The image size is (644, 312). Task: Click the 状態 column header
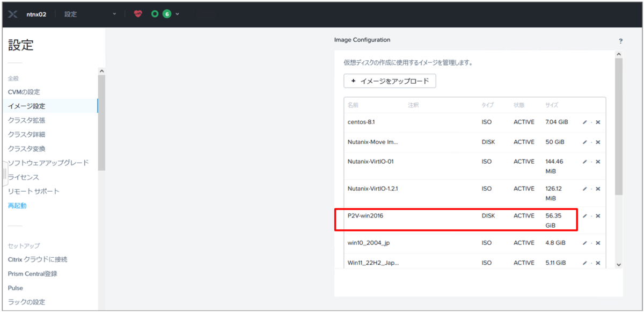(x=519, y=105)
